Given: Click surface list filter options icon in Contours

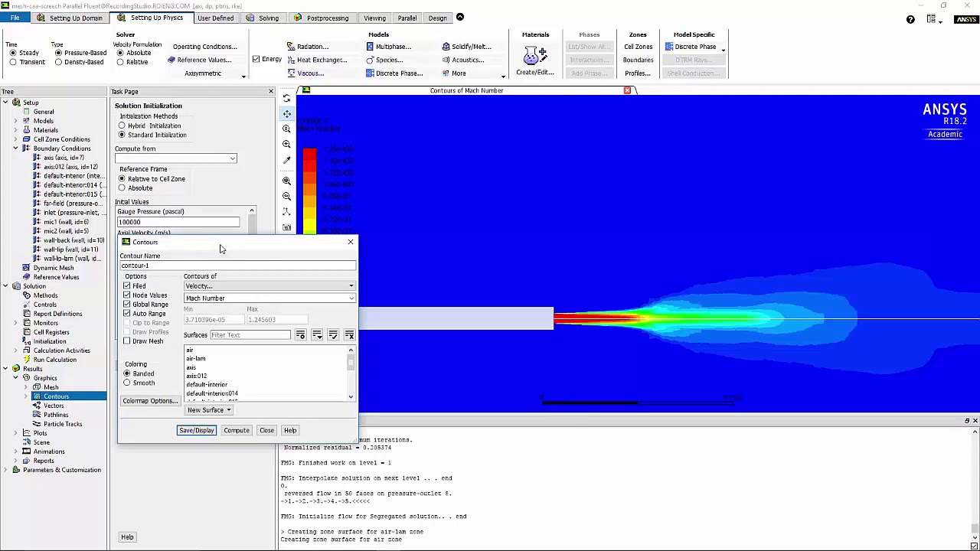Looking at the screenshot, I should tap(300, 335).
